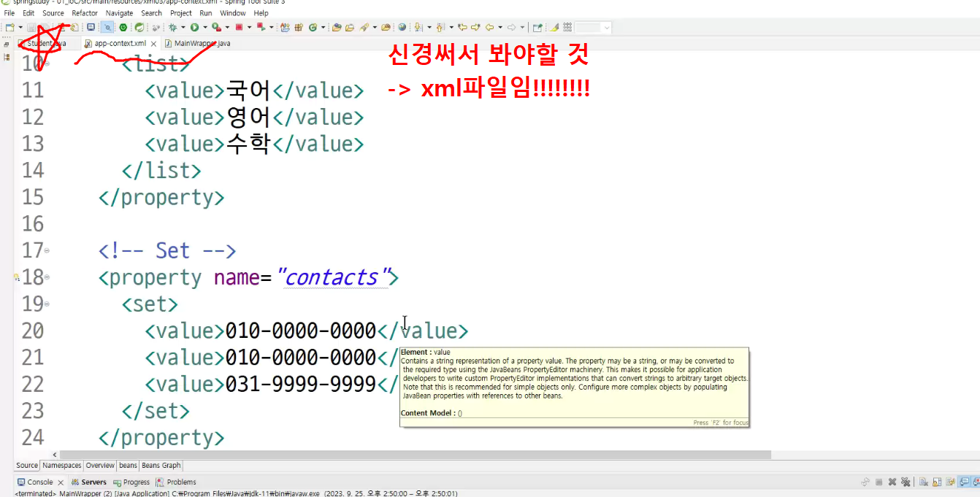Viewport: 980px width, 497px height.
Task: Open the Source menu
Action: tap(53, 13)
